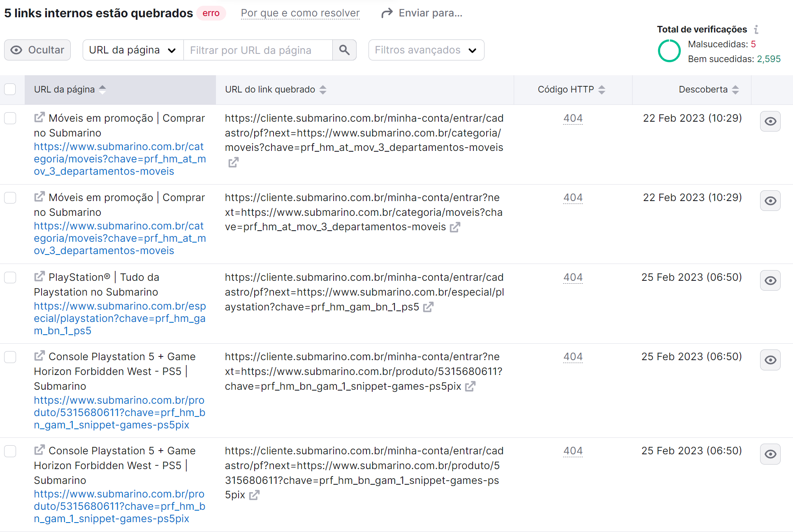Check the fourth row Console Playstation checkbox
This screenshot has height=532, width=793.
10,357
